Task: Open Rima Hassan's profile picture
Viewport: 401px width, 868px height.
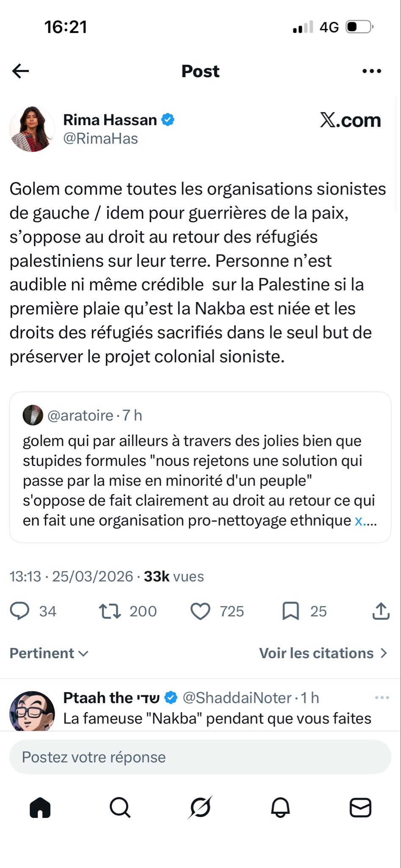Action: pyautogui.click(x=32, y=129)
